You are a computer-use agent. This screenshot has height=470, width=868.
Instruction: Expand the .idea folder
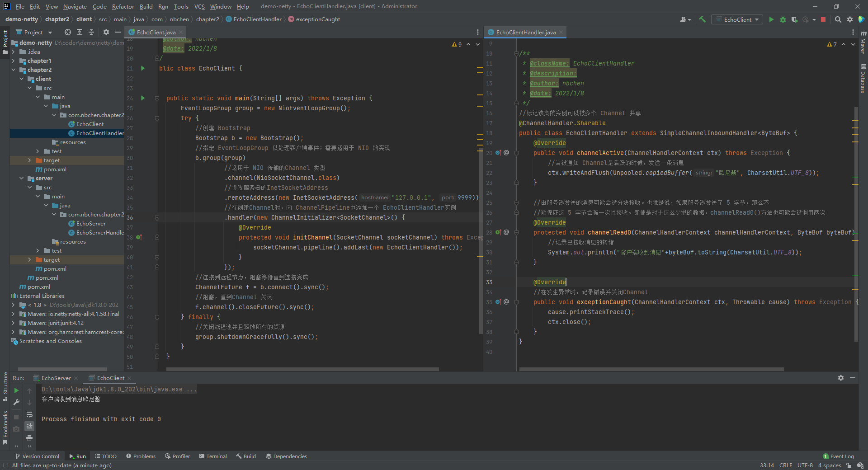[x=13, y=52]
